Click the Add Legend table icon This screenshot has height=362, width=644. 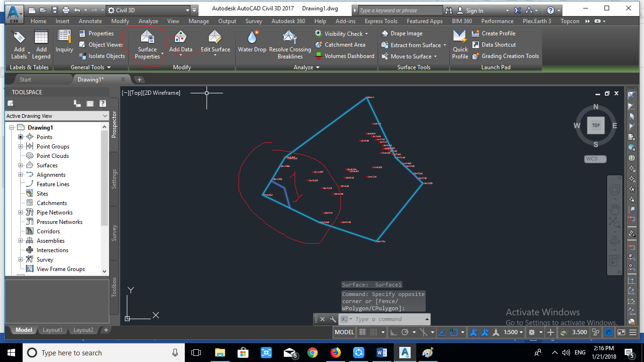pyautogui.click(x=41, y=38)
